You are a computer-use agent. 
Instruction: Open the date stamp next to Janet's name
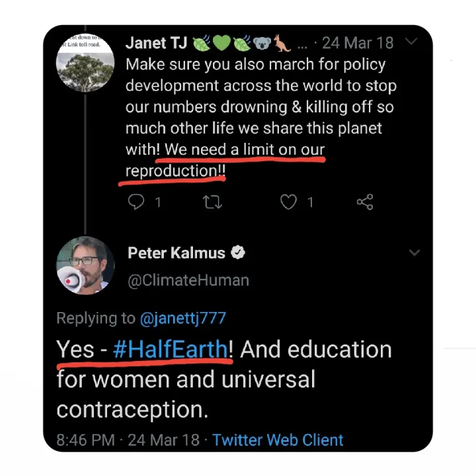click(x=358, y=44)
